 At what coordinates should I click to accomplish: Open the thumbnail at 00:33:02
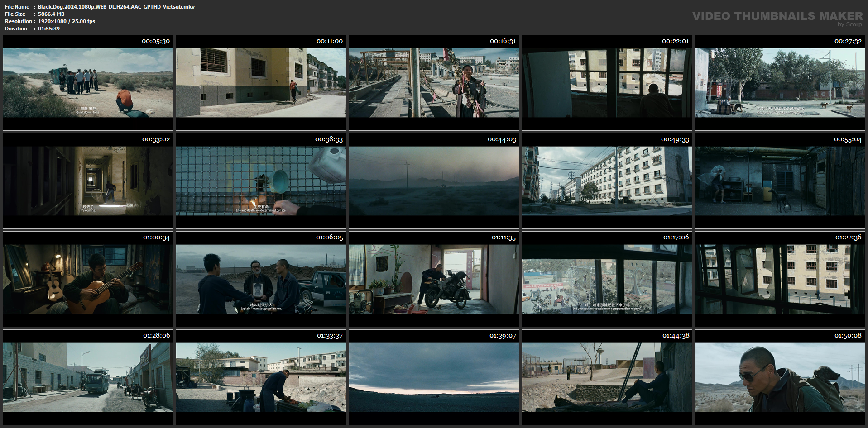click(88, 181)
